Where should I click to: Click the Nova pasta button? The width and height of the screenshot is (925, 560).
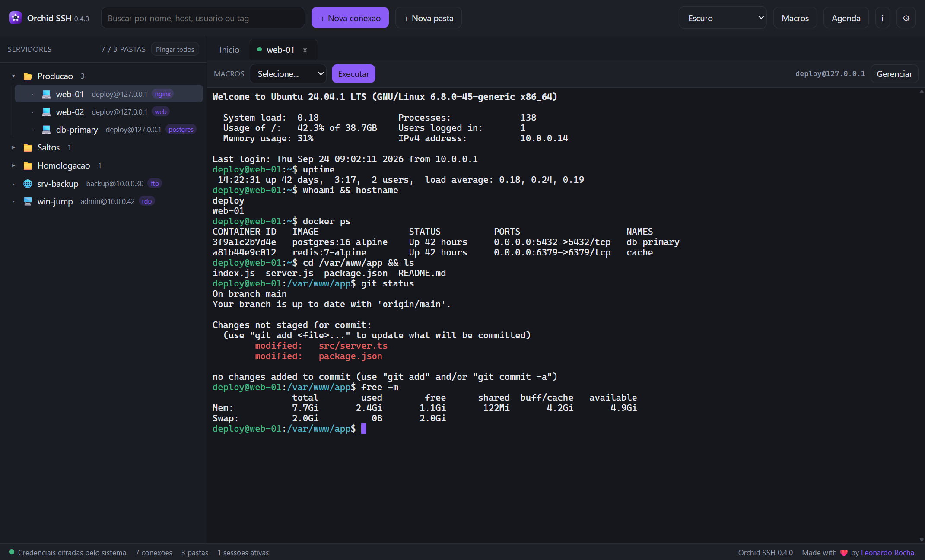(429, 18)
